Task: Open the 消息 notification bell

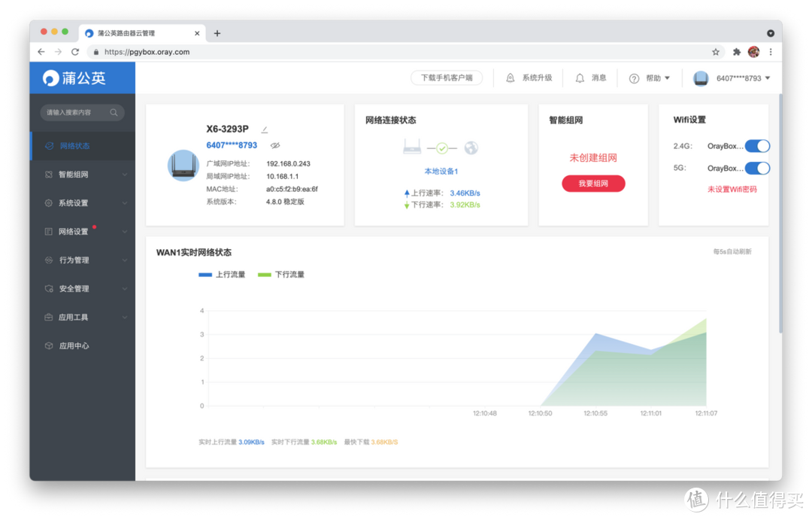Action: pos(580,78)
